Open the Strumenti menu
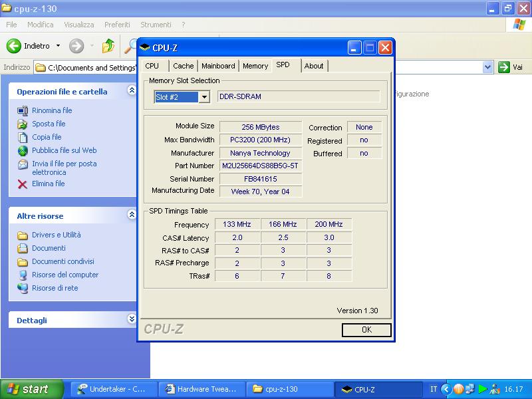The height and width of the screenshot is (399, 532). pyautogui.click(x=156, y=25)
